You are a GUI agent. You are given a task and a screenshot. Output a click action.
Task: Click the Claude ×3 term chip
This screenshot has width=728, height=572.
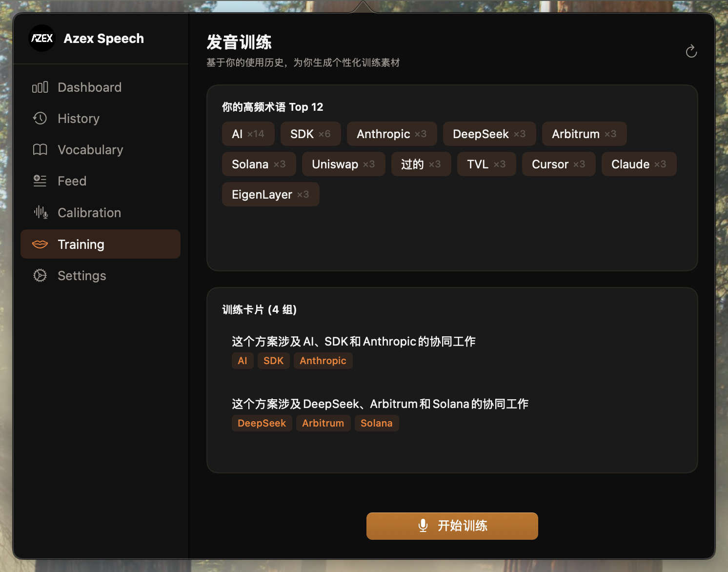point(639,164)
